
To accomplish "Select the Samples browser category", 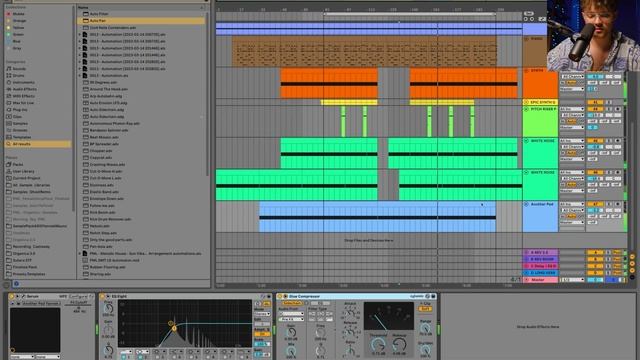I will click(x=20, y=123).
